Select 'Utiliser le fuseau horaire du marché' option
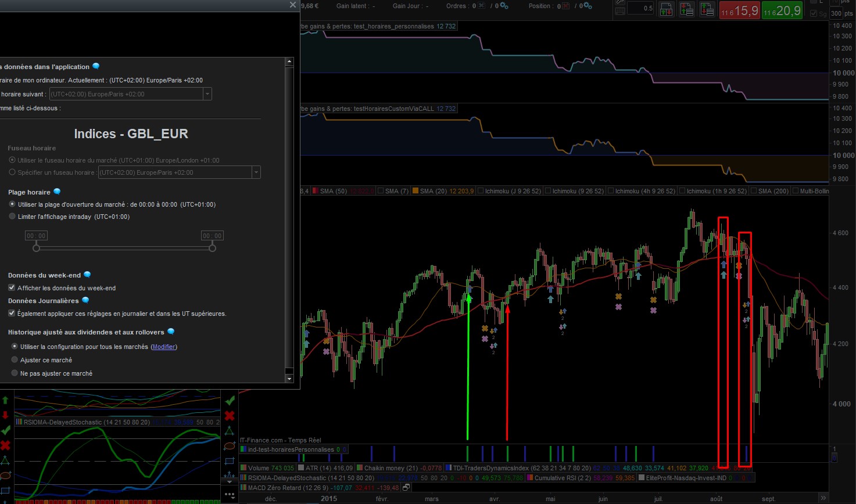 (x=12, y=160)
